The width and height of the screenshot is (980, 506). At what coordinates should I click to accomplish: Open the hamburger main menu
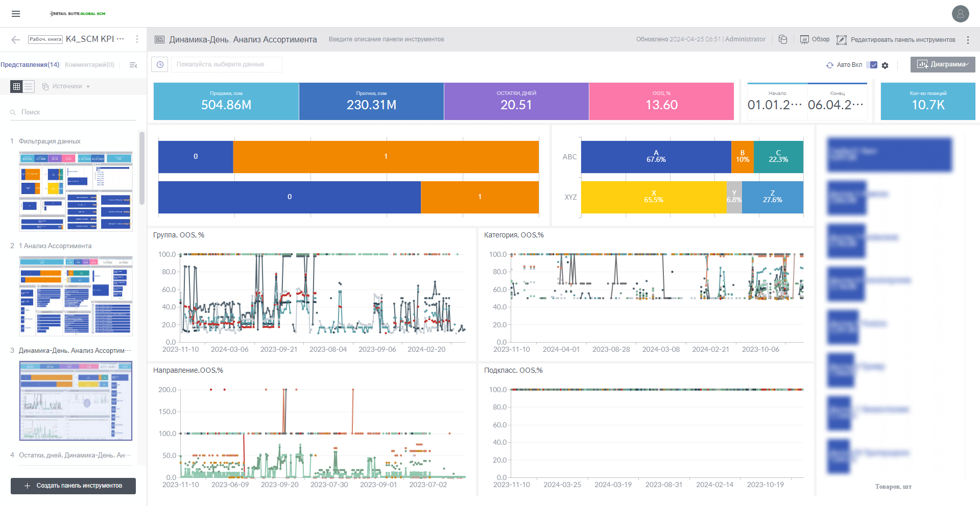pos(16,14)
